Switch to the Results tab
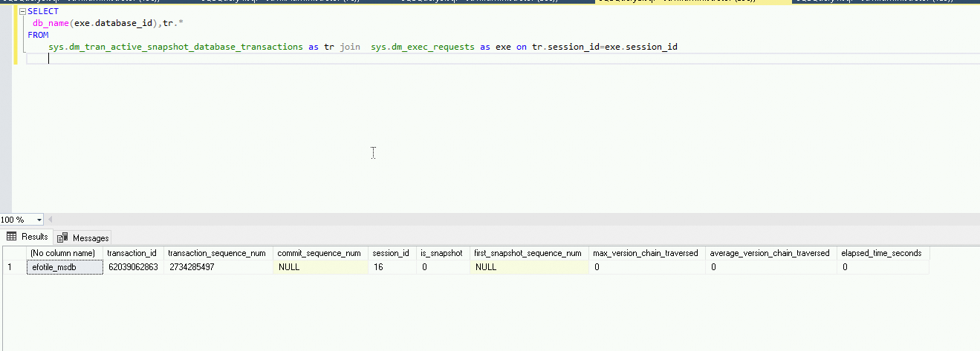The width and height of the screenshot is (980, 351). (x=27, y=237)
